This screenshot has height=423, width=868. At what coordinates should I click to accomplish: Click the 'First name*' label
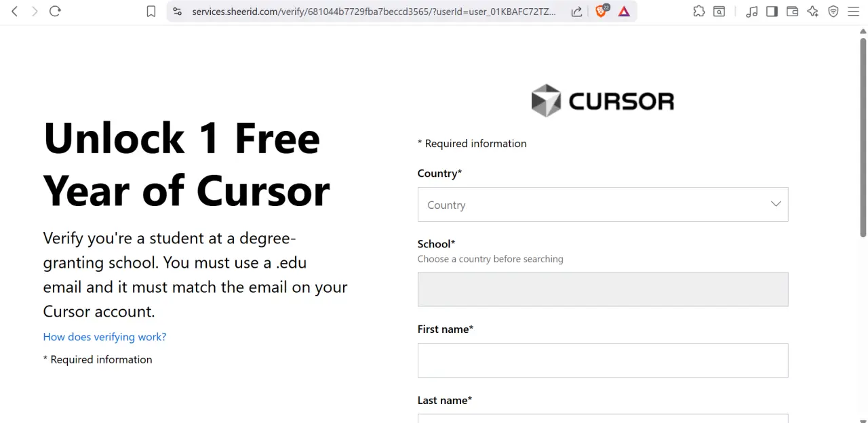pyautogui.click(x=446, y=329)
